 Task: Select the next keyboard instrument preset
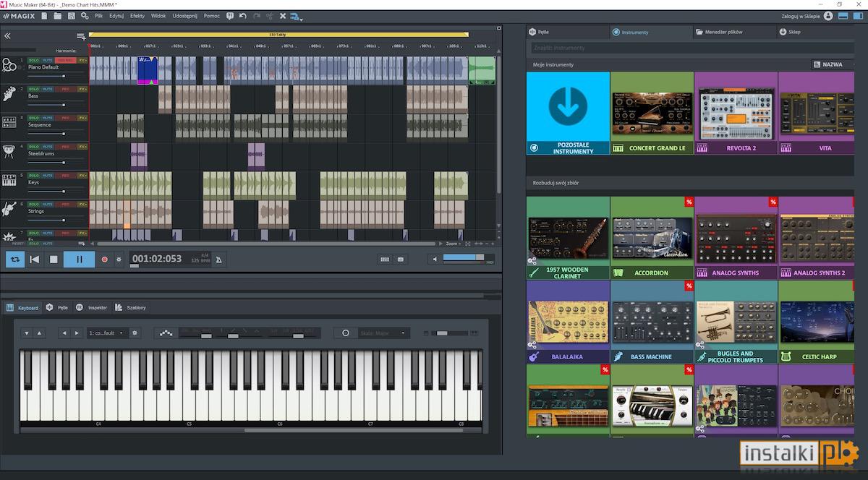[x=77, y=333]
